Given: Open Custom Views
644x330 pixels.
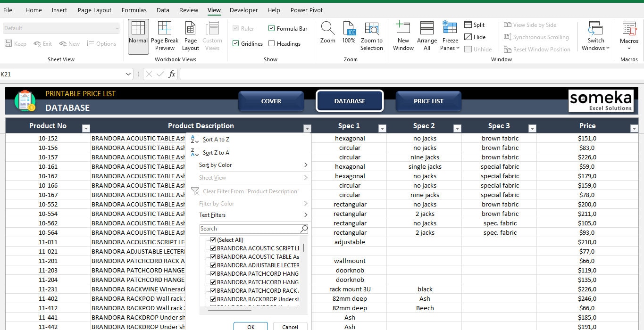Looking at the screenshot, I should (x=212, y=35).
